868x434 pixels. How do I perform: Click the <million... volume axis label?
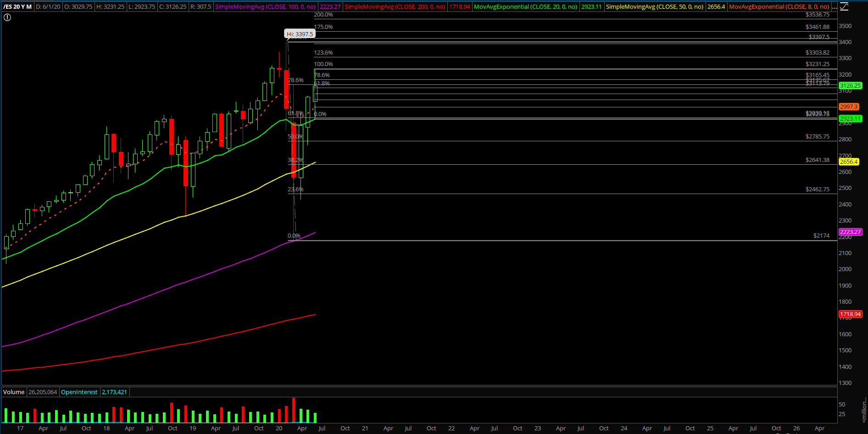(x=864, y=410)
